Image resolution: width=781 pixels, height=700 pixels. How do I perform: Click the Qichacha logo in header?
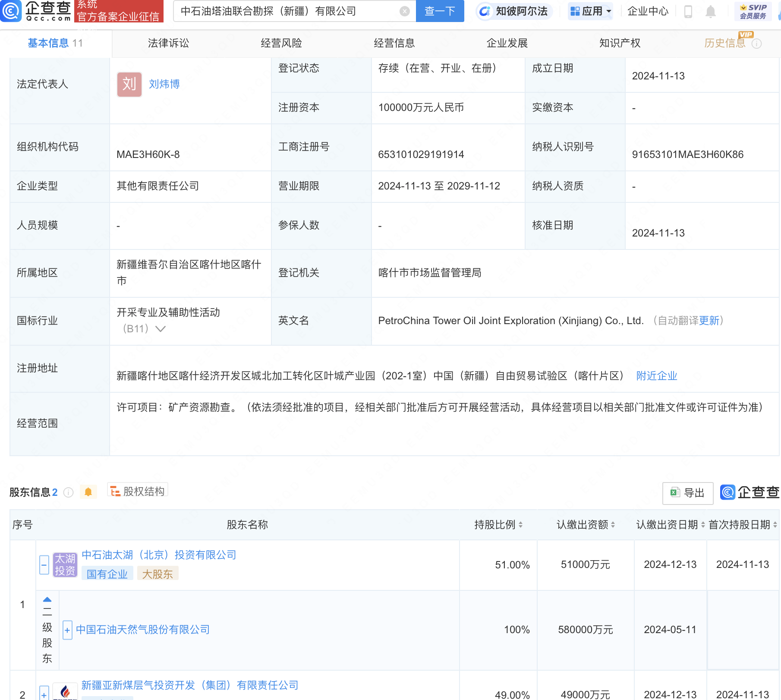37,11
